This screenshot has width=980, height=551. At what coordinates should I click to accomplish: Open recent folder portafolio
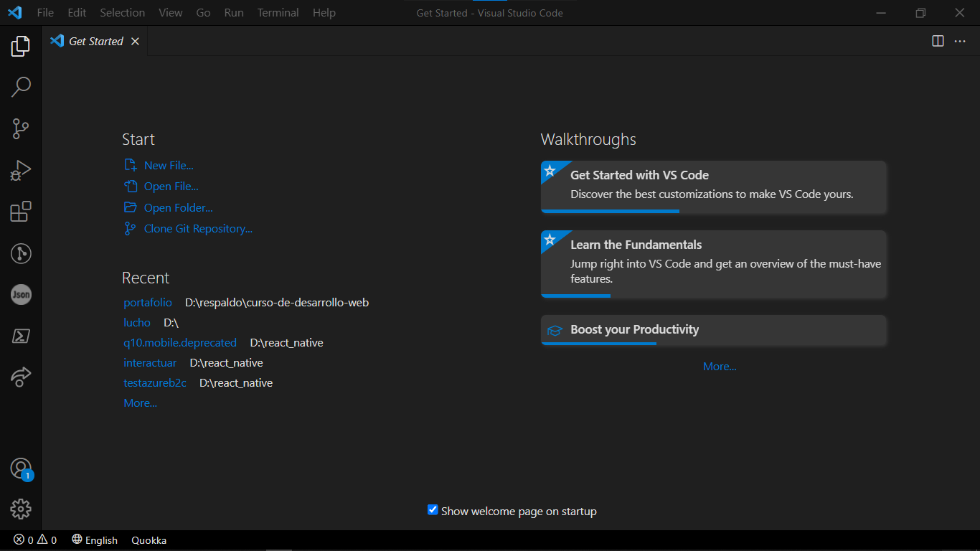[148, 303]
